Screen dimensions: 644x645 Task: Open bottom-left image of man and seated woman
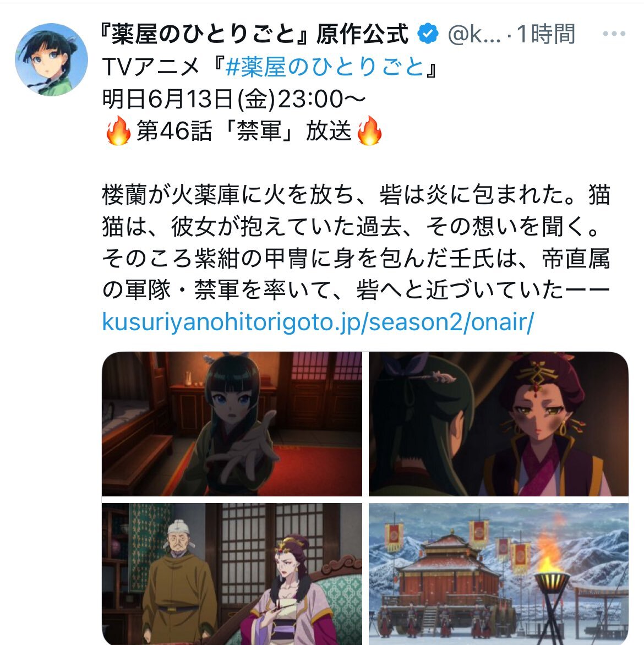pyautogui.click(x=232, y=574)
